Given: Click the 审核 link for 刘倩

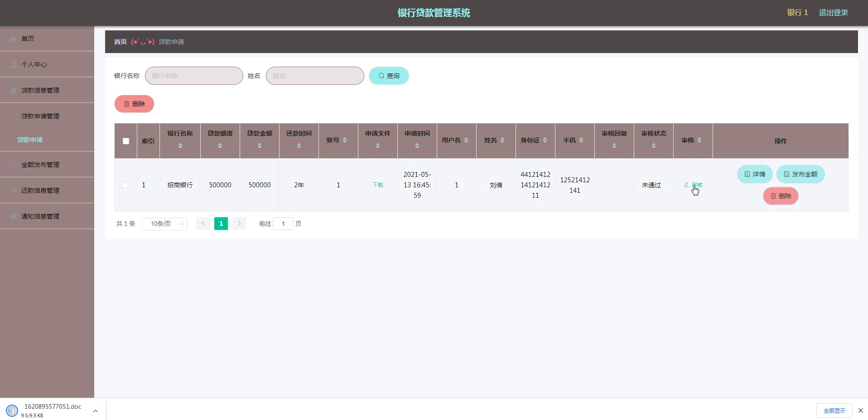Looking at the screenshot, I should [693, 185].
